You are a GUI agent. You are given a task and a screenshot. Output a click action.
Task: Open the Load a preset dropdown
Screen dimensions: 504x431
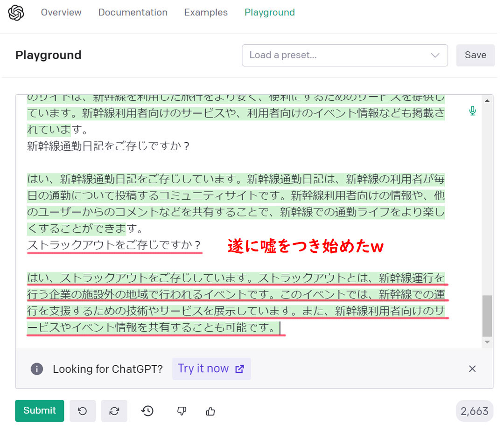tap(344, 55)
